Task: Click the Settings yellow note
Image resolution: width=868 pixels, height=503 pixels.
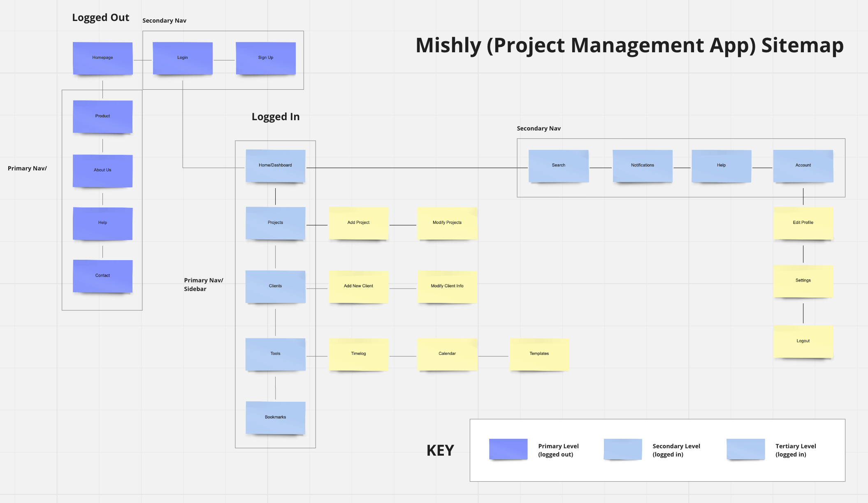Action: (803, 281)
